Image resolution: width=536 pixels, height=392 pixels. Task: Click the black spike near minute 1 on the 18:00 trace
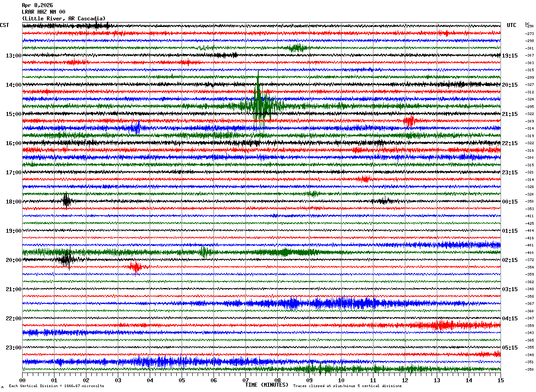click(66, 201)
